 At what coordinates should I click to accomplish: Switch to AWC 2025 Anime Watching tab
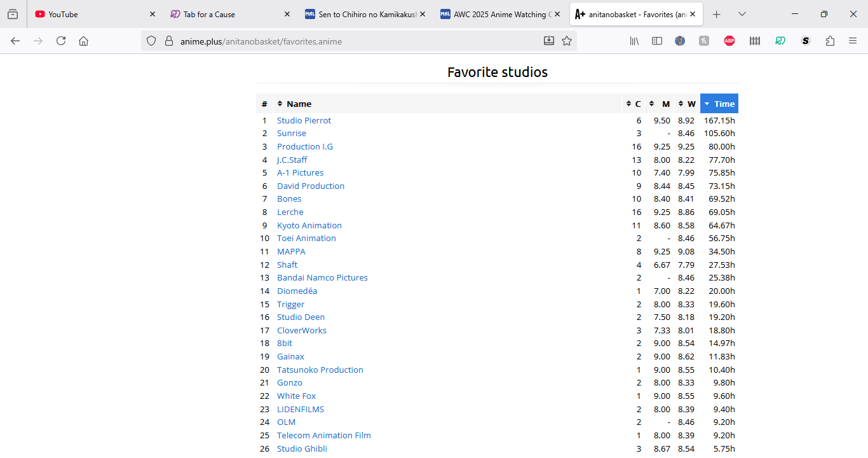[x=496, y=14]
